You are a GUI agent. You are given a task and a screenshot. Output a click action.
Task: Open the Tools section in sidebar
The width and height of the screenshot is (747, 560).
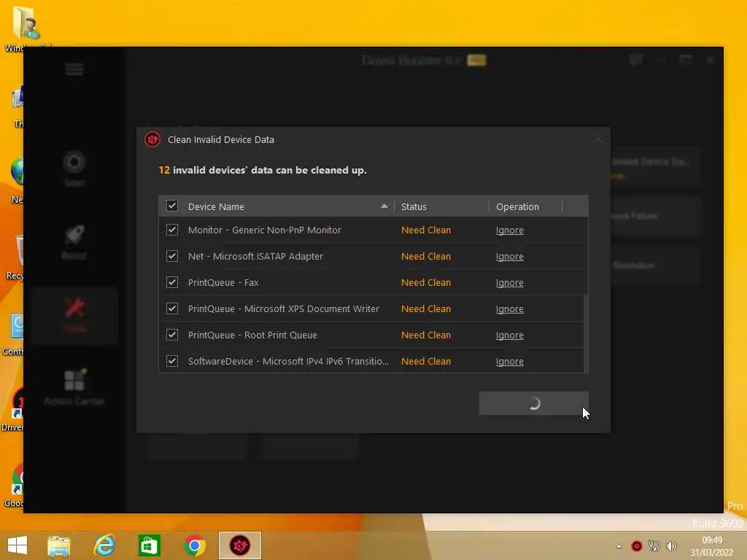pos(75,315)
